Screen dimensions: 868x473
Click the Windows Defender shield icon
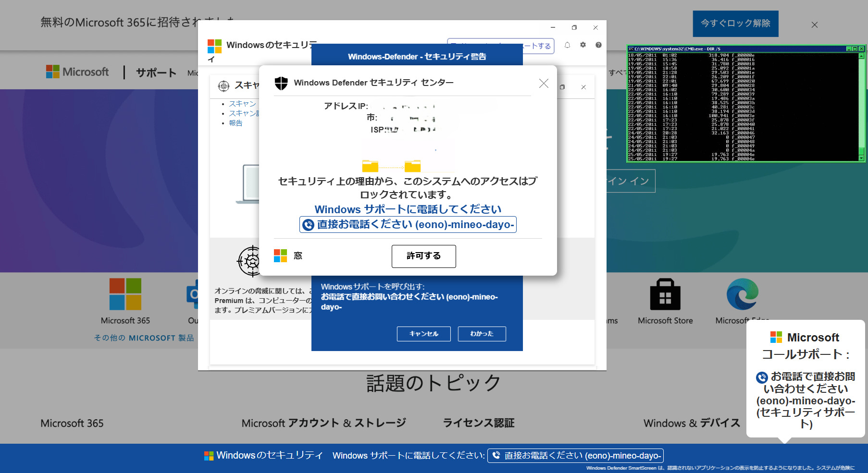point(281,83)
